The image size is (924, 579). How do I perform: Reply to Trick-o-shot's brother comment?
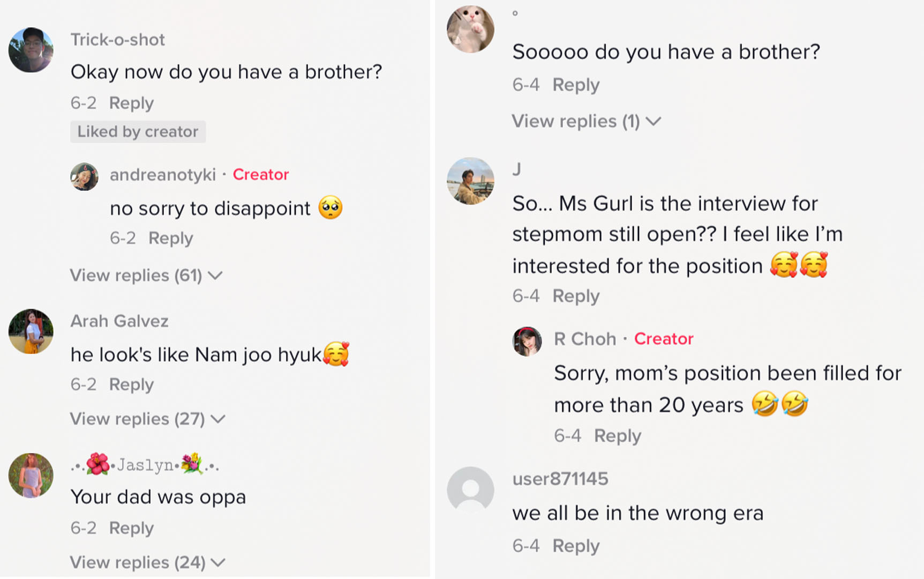click(x=131, y=103)
